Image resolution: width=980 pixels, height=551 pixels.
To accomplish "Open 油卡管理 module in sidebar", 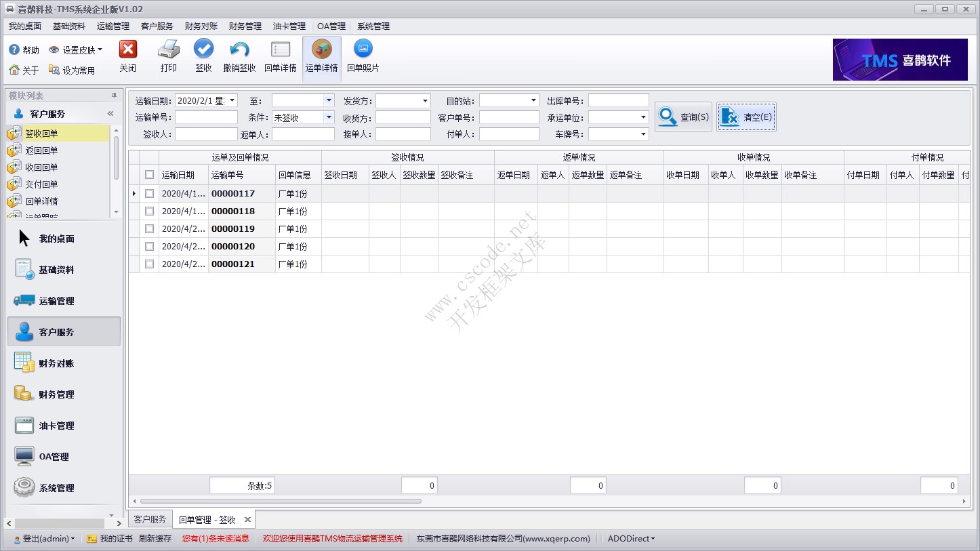I will pyautogui.click(x=64, y=426).
